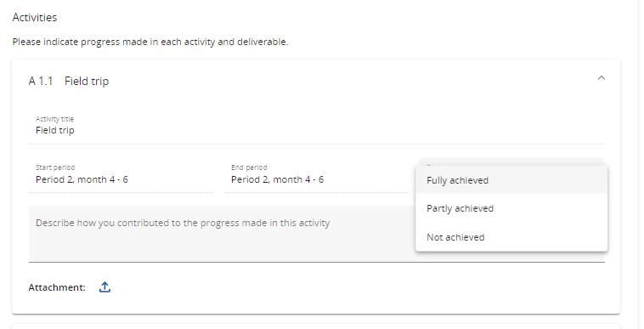Viewport: 644px width, 329px height.
Task: Click the underline below the description box
Action: [x=317, y=262]
